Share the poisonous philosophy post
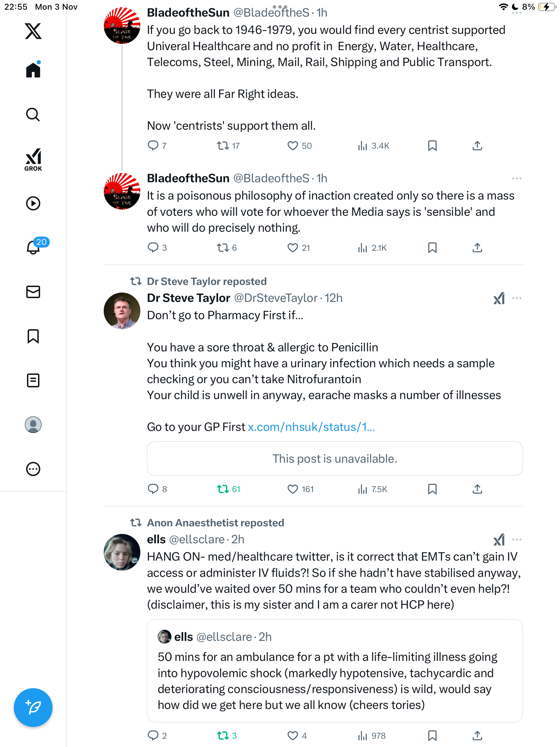The height and width of the screenshot is (747, 560). pyautogui.click(x=477, y=248)
